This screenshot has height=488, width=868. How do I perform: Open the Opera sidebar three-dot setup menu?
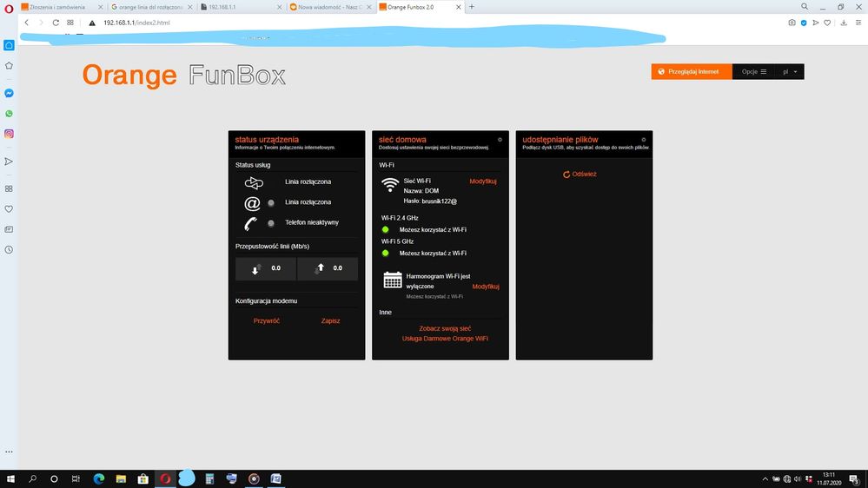point(9,452)
